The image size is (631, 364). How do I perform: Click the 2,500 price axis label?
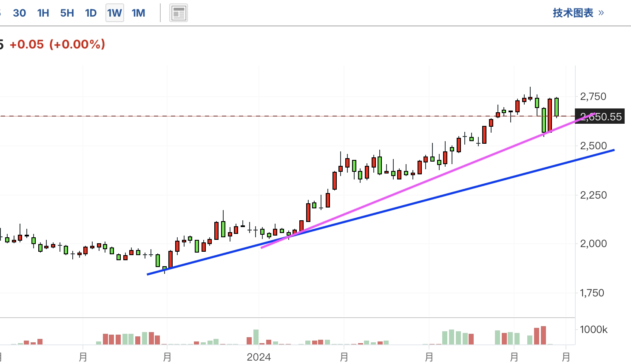pyautogui.click(x=593, y=146)
